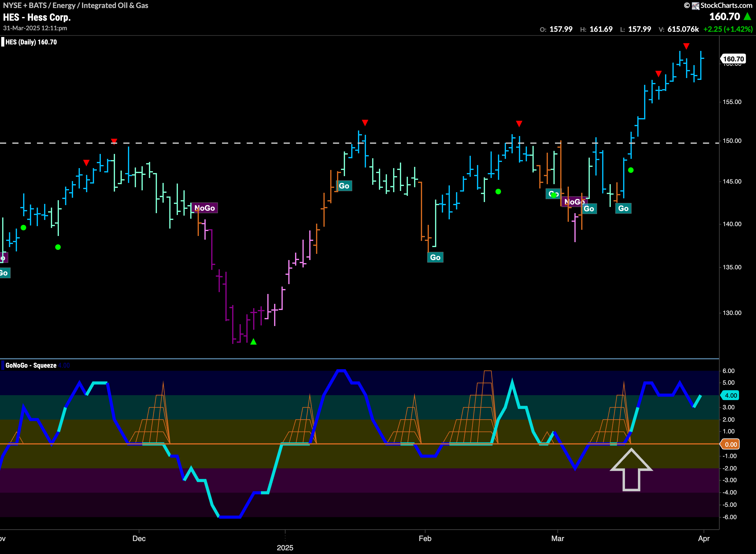This screenshot has height=554, width=756.
Task: Click the 31-Mar-2025 12:11pm timestamp
Action: tap(35, 28)
